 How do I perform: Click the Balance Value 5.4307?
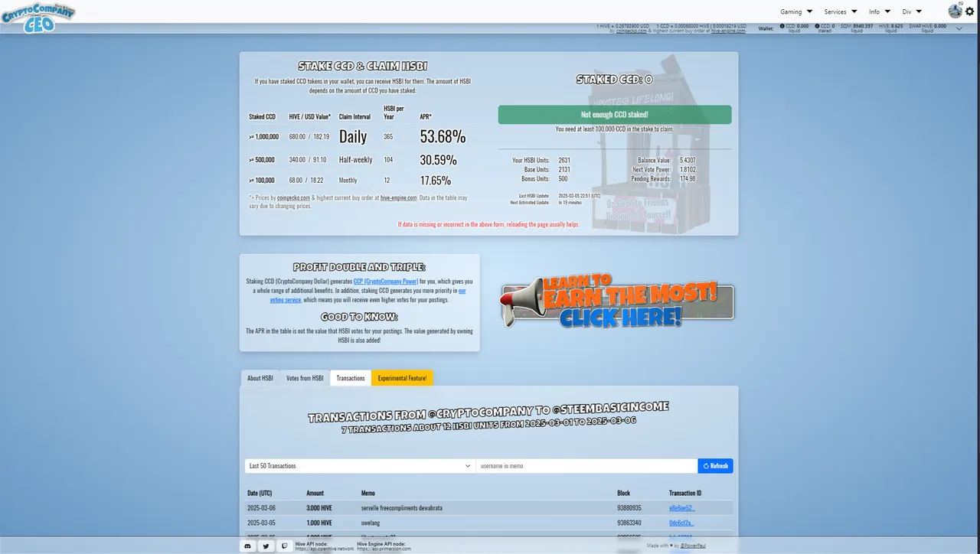(687, 161)
